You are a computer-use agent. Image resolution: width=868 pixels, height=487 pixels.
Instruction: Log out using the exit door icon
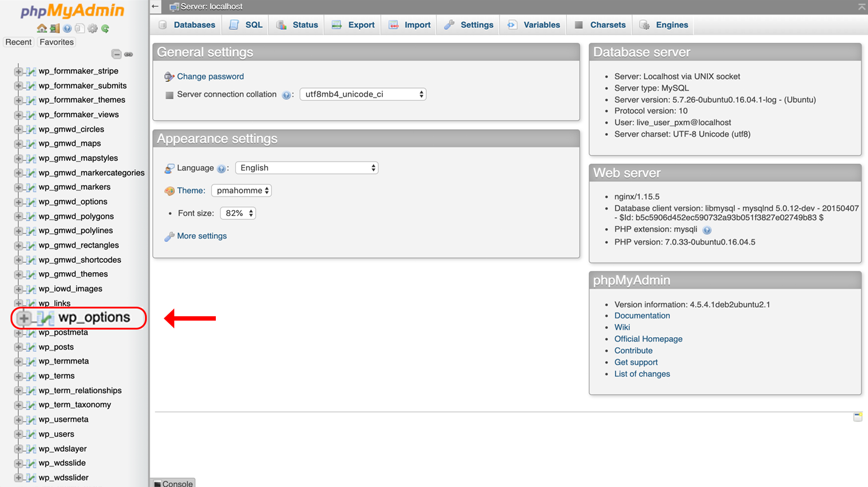[54, 28]
